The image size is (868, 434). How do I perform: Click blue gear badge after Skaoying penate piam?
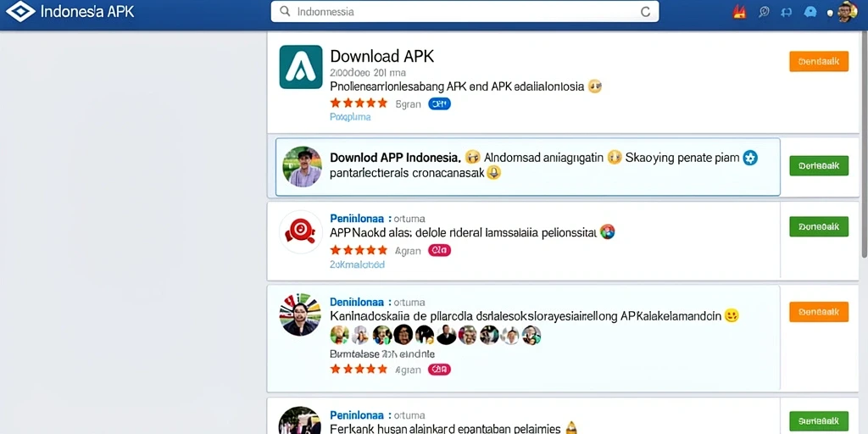tap(750, 158)
